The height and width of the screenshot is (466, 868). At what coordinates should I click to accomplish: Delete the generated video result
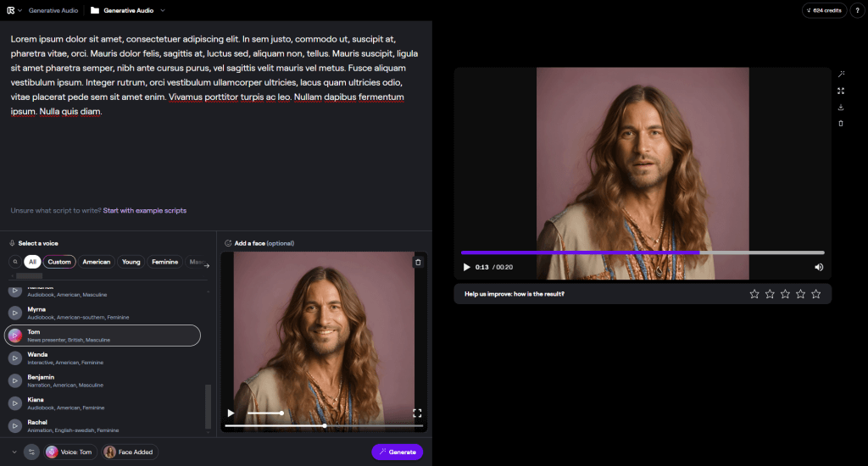[x=841, y=124]
